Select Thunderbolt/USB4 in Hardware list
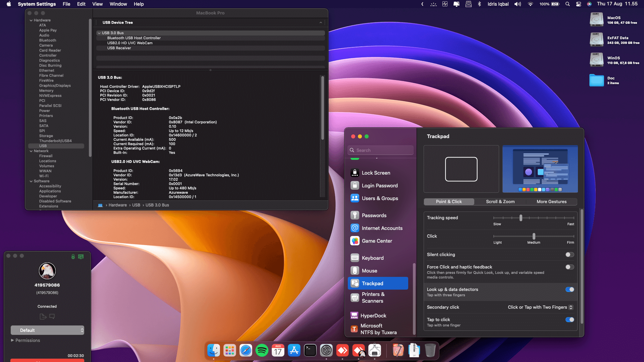 point(55,141)
